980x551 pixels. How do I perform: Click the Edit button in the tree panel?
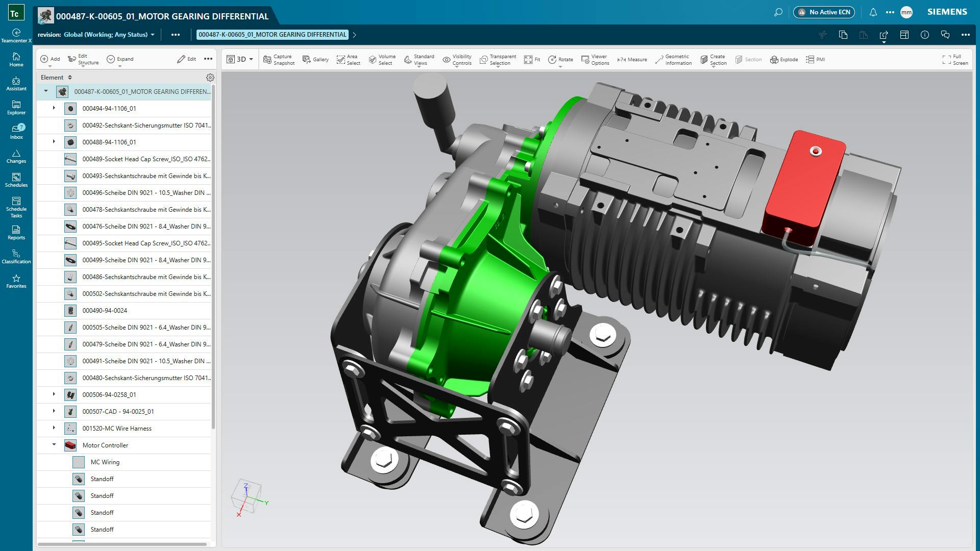click(186, 59)
